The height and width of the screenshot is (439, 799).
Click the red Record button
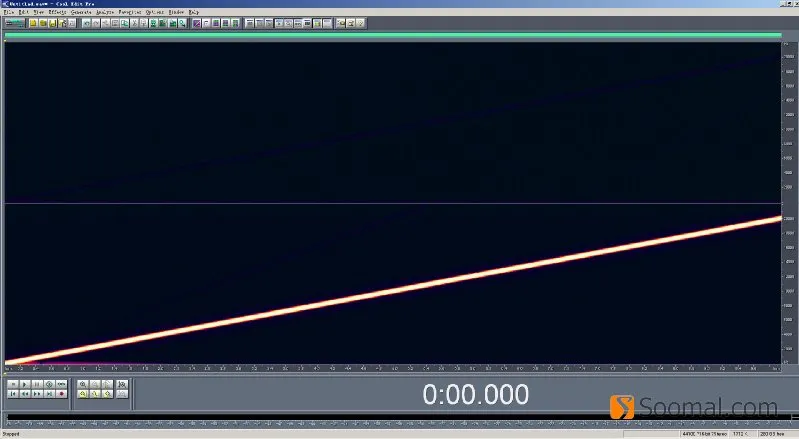tap(61, 394)
